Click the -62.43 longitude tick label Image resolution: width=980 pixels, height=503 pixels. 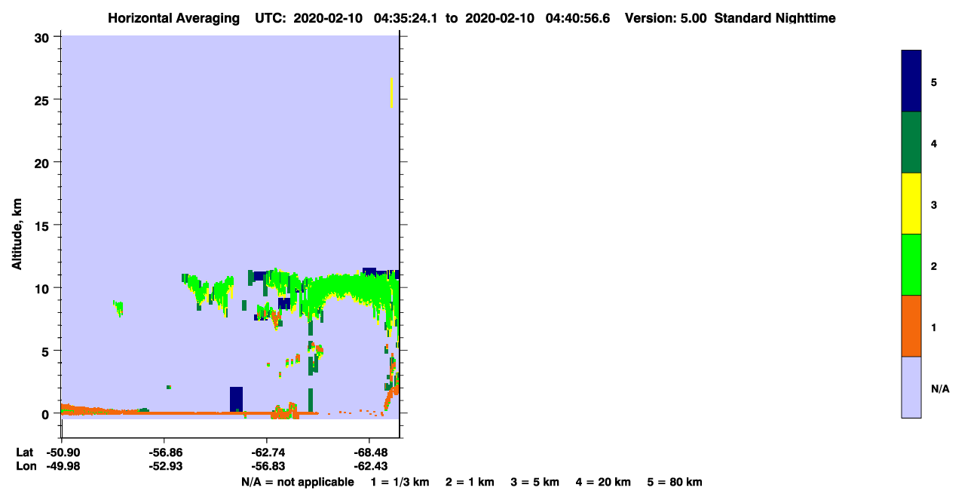(x=369, y=466)
